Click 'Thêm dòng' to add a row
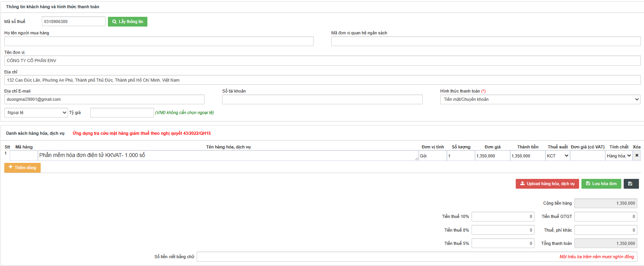The image size is (644, 266). pos(22,168)
